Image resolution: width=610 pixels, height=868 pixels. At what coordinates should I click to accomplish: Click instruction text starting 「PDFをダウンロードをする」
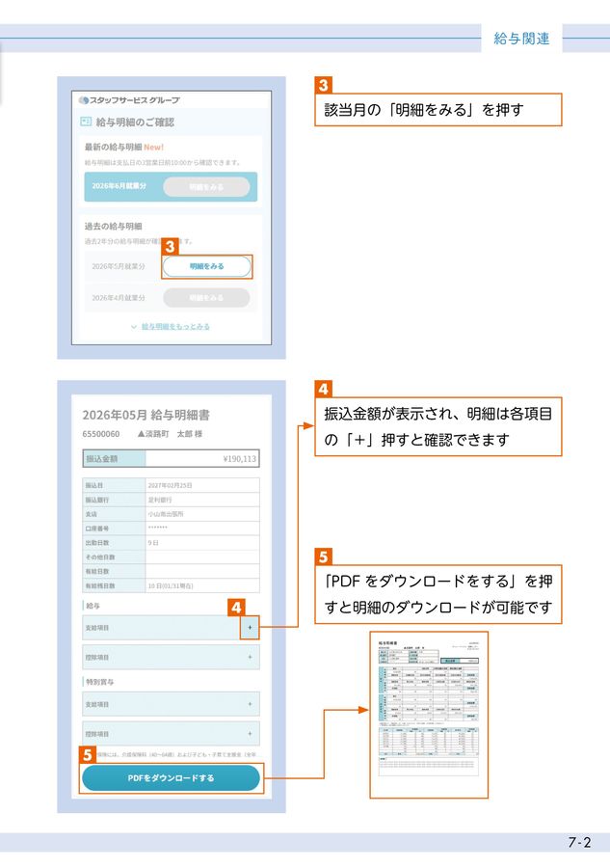438,594
